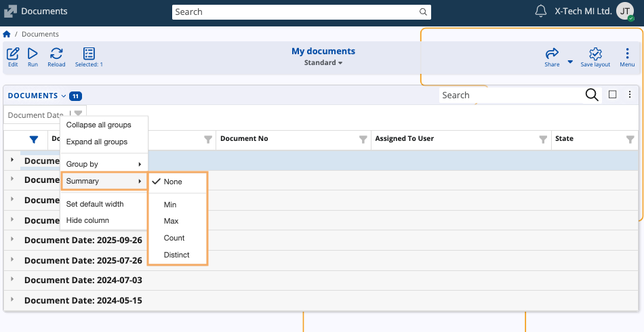This screenshot has width=644, height=332.
Task: Choose Count summary option
Action: [174, 238]
